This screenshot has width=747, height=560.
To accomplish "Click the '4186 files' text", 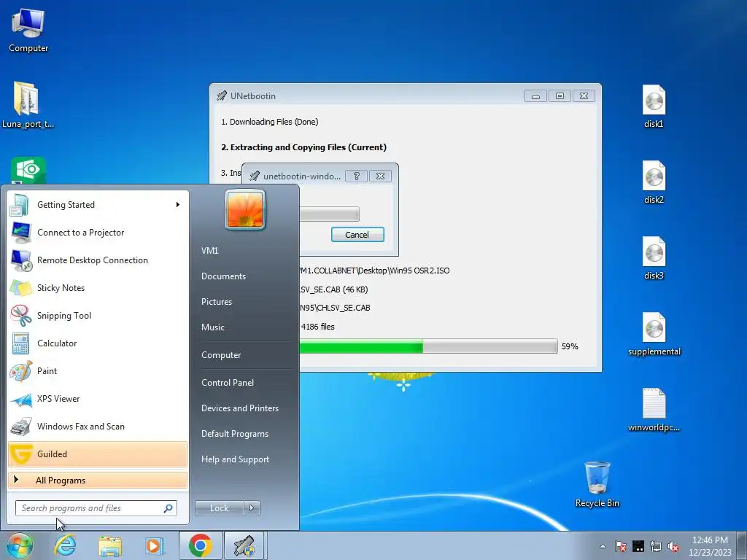I will [318, 327].
